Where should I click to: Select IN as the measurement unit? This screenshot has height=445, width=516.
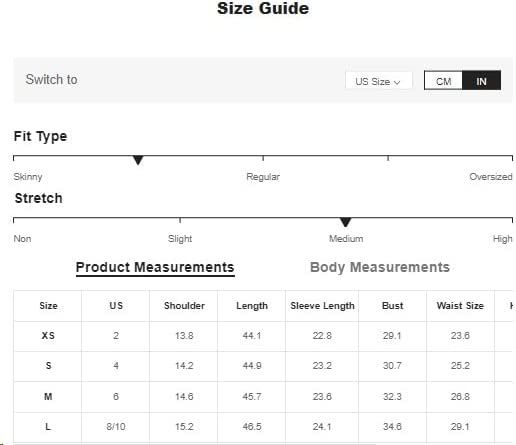[481, 81]
